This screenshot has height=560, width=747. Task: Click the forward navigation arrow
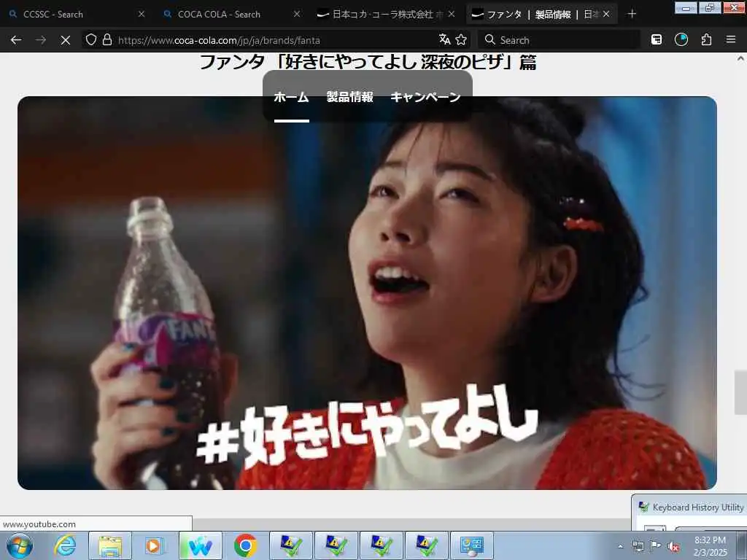[x=41, y=40]
